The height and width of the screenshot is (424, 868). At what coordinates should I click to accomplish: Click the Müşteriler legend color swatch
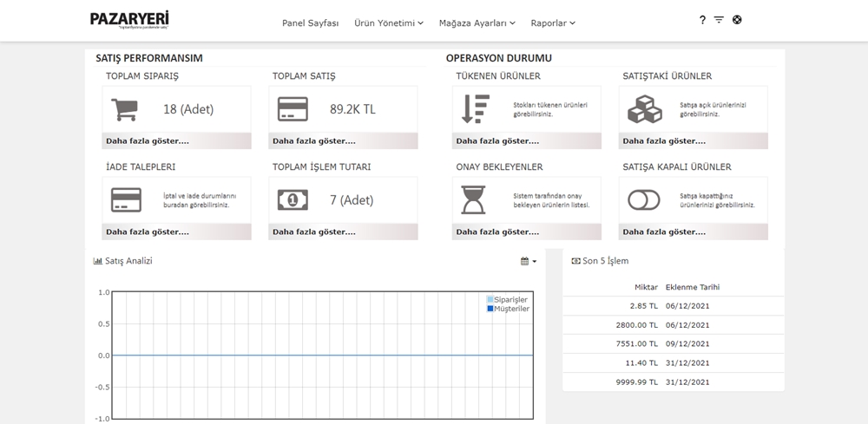[490, 309]
